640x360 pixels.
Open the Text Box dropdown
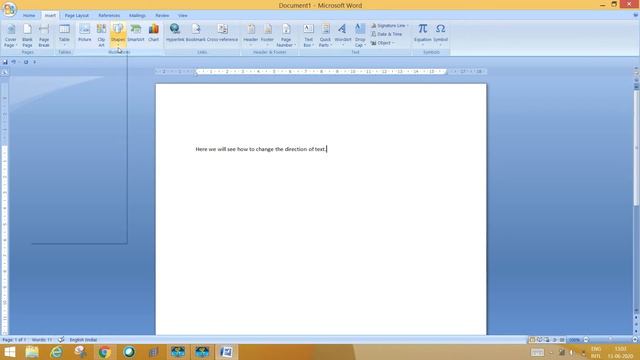coord(308,36)
